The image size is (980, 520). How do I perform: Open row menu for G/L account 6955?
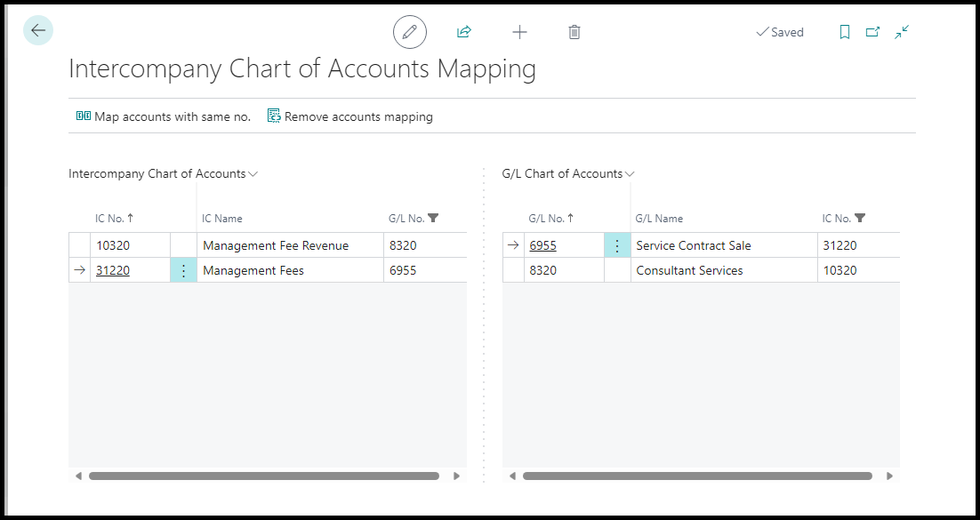[617, 246]
